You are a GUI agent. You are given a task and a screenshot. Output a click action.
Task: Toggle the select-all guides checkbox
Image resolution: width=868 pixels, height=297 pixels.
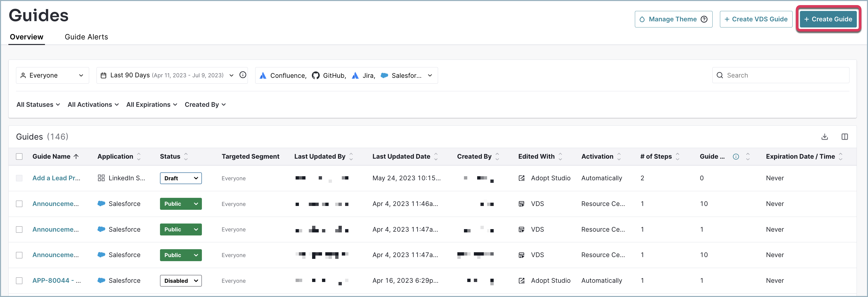point(19,156)
